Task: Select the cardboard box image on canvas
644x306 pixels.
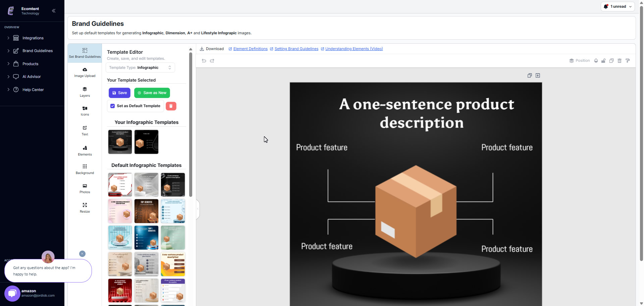Action: (416, 211)
